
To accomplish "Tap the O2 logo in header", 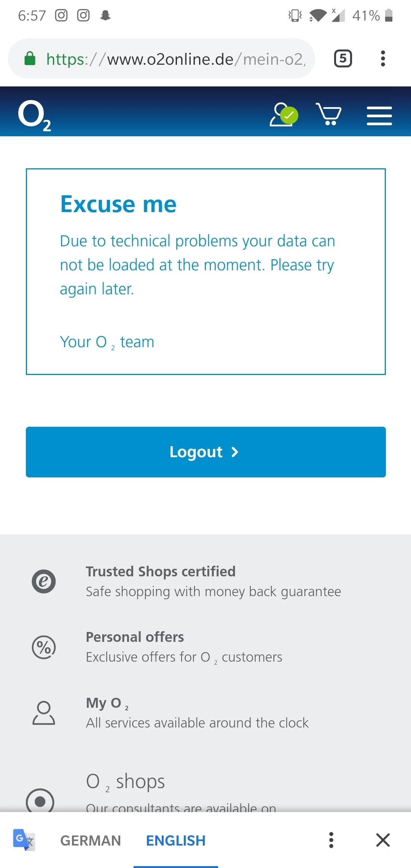I will (x=34, y=115).
